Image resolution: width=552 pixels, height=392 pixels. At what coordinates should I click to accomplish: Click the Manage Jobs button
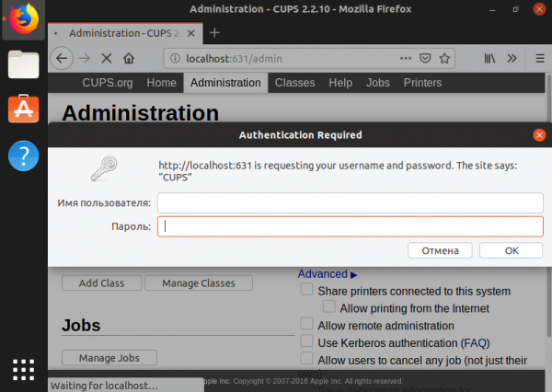pyautogui.click(x=109, y=358)
